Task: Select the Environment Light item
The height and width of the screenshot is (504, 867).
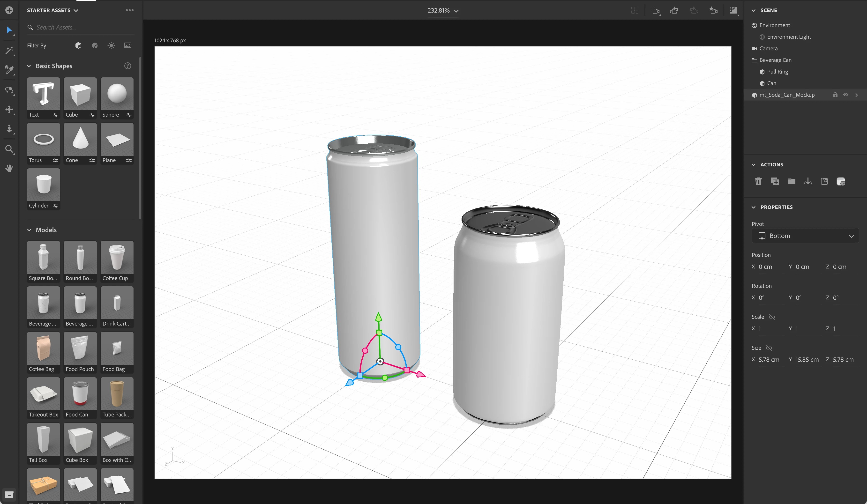Action: click(789, 37)
